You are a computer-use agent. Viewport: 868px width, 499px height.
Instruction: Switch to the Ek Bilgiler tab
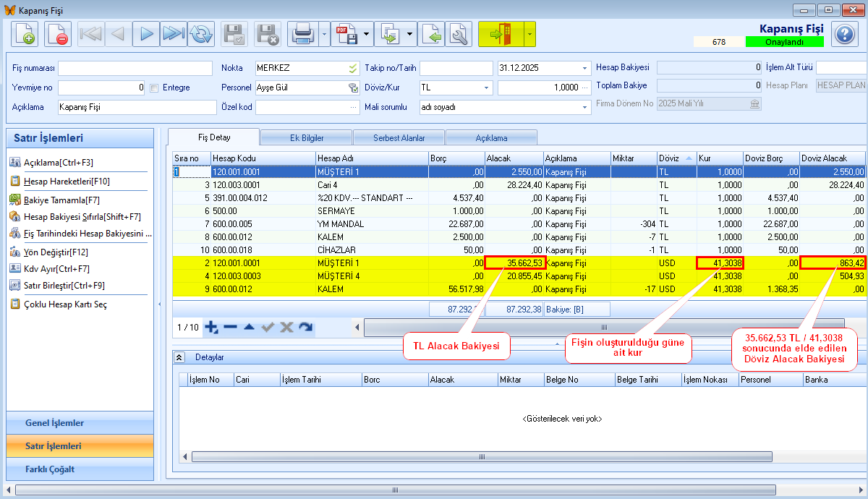point(306,137)
